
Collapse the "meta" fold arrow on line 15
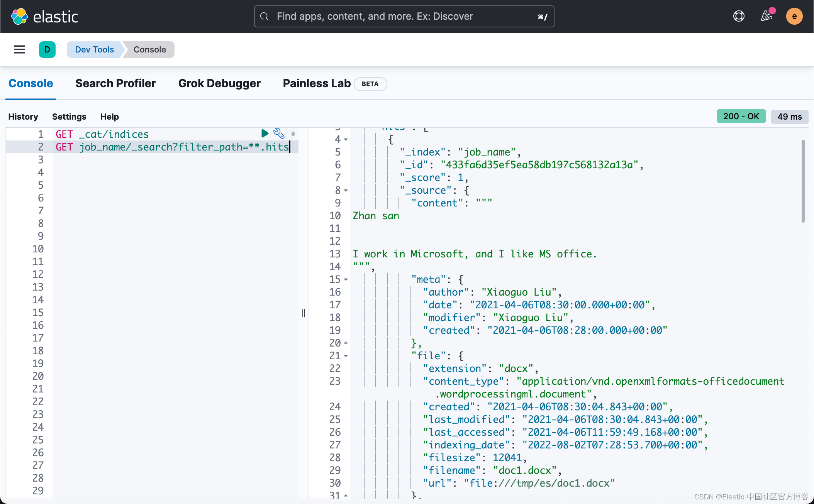(346, 279)
